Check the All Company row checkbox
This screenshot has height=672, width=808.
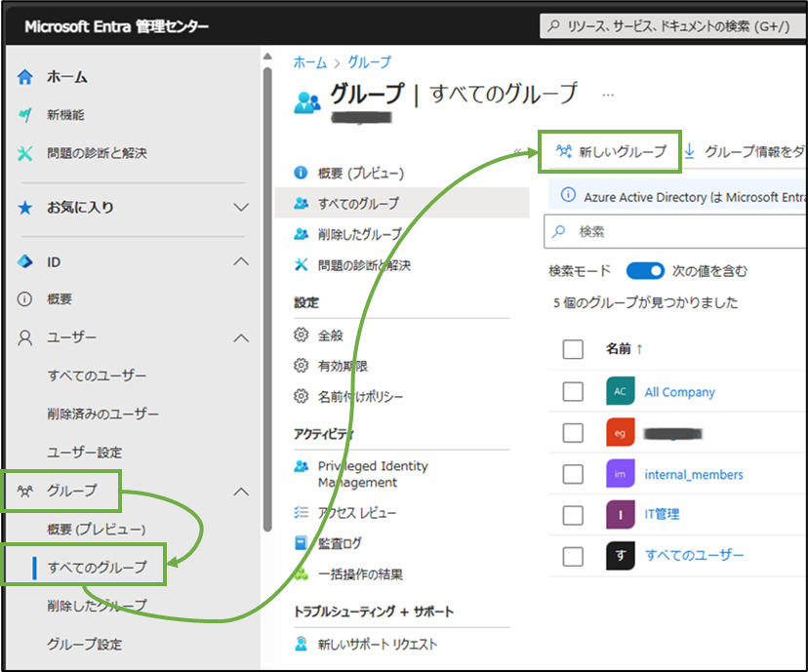click(x=573, y=391)
